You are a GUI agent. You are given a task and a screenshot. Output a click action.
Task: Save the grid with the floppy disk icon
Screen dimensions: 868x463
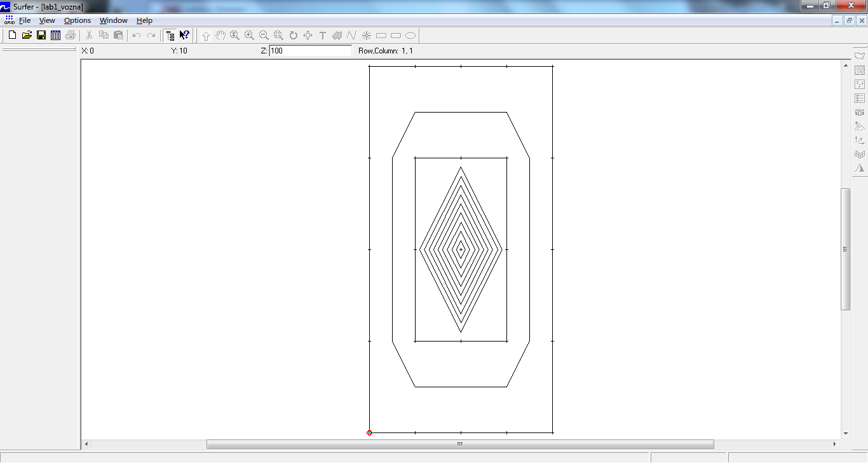pyautogui.click(x=41, y=36)
